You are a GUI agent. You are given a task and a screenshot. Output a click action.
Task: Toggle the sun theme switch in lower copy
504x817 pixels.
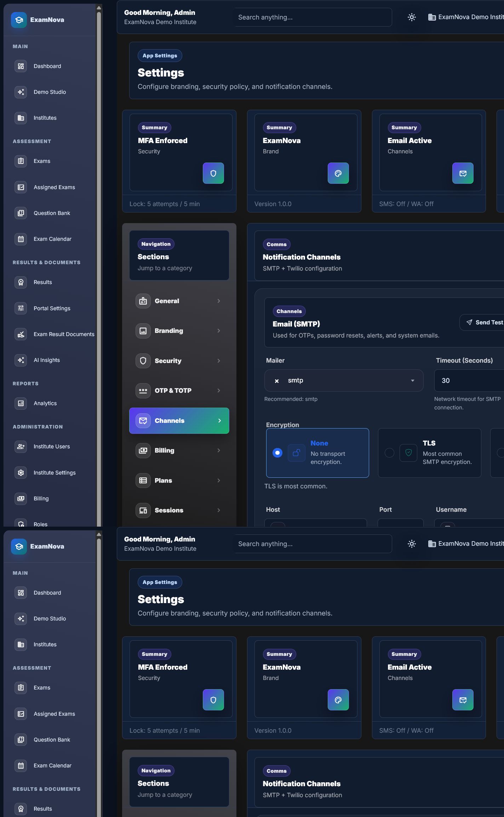pos(412,544)
